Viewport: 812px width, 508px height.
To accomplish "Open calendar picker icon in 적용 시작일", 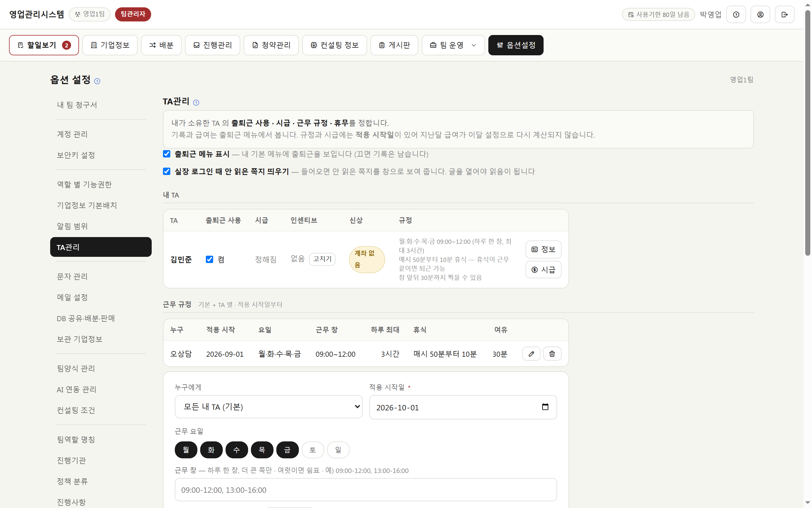I will [545, 407].
